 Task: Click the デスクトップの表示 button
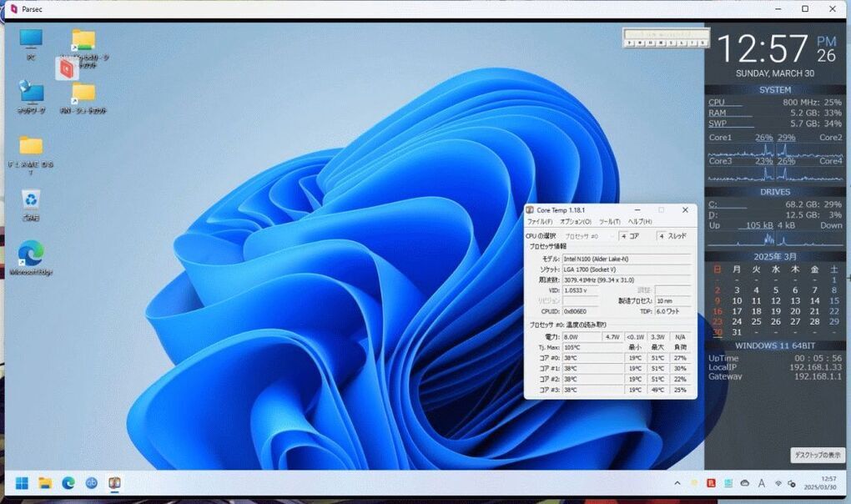coord(818,455)
